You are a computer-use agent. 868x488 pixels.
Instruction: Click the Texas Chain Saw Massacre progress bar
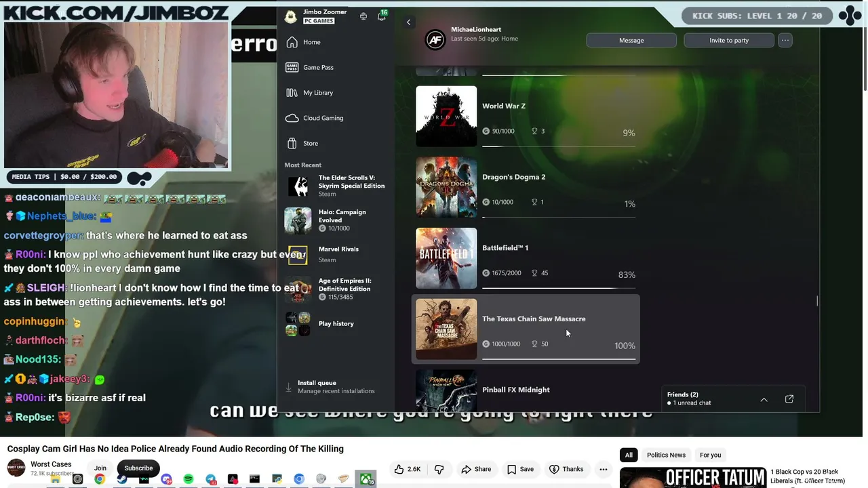click(559, 359)
